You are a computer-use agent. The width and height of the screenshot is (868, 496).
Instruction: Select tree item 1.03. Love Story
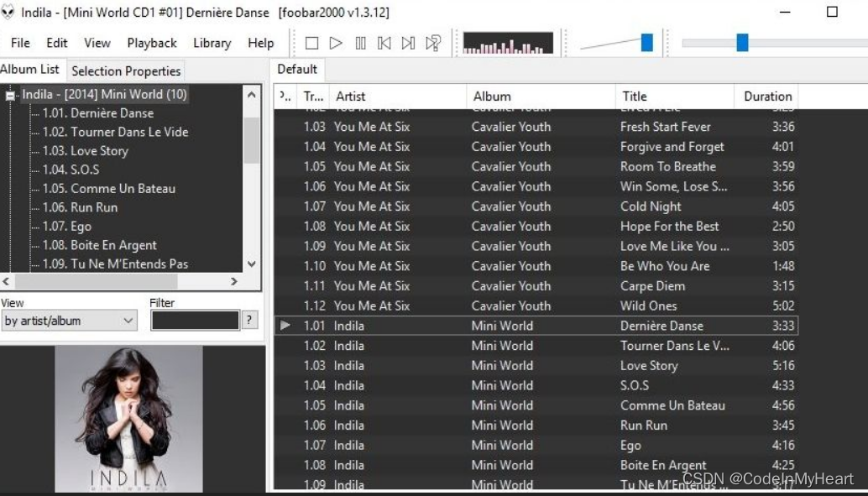point(86,150)
